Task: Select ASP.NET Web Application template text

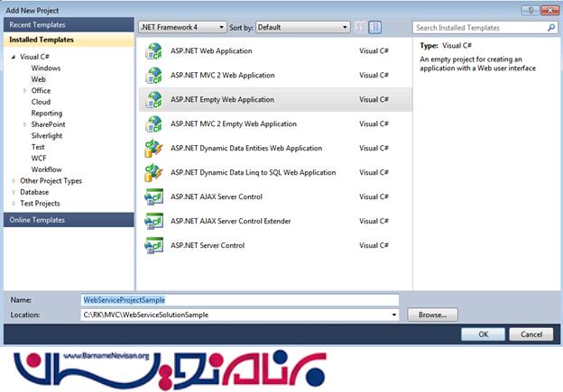Action: tap(211, 51)
